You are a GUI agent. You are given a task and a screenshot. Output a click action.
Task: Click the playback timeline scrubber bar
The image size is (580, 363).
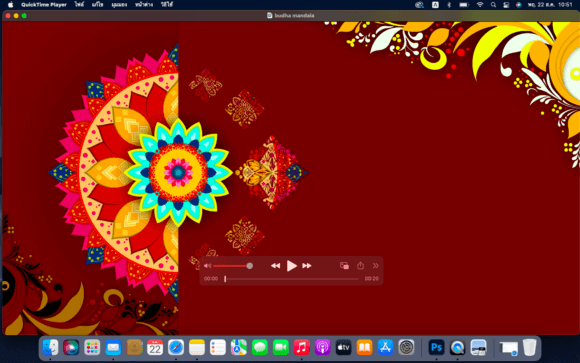291,279
